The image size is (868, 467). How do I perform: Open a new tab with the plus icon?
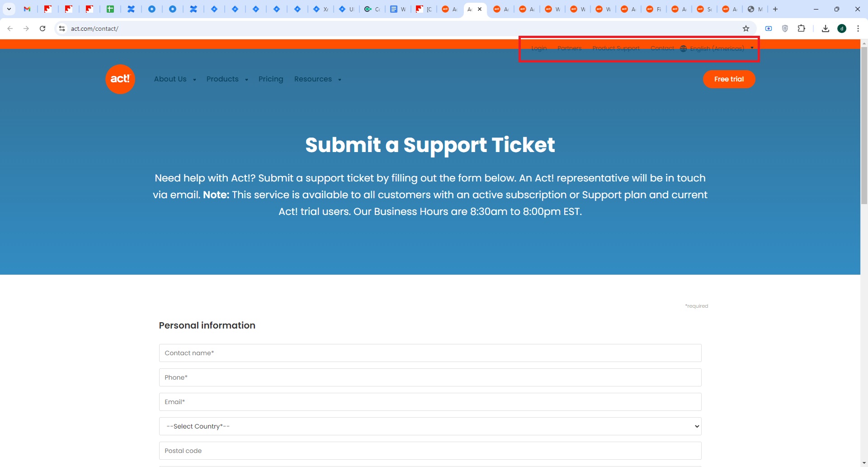click(x=775, y=9)
